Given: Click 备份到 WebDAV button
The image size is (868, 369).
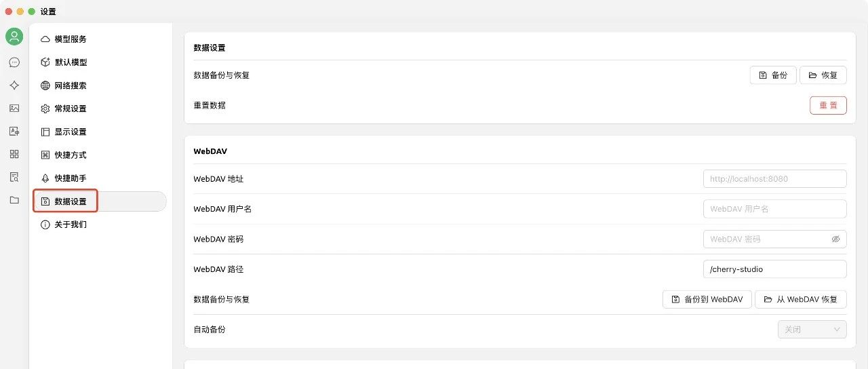Looking at the screenshot, I should point(707,299).
